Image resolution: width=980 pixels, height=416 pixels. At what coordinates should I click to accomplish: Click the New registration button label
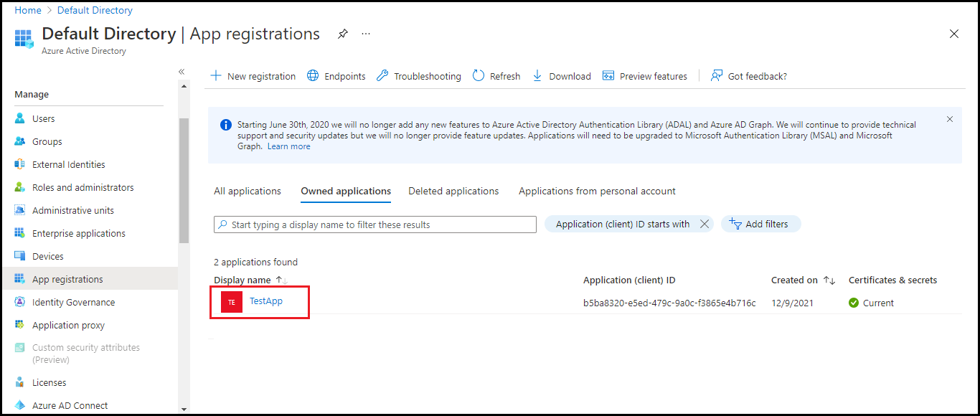[x=261, y=76]
